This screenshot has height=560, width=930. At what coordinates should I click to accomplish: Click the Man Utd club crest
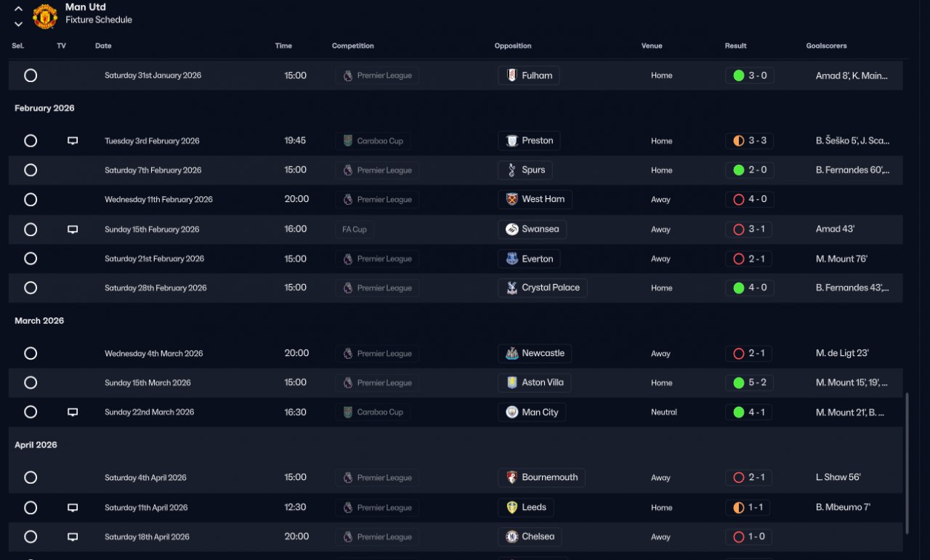pyautogui.click(x=45, y=16)
